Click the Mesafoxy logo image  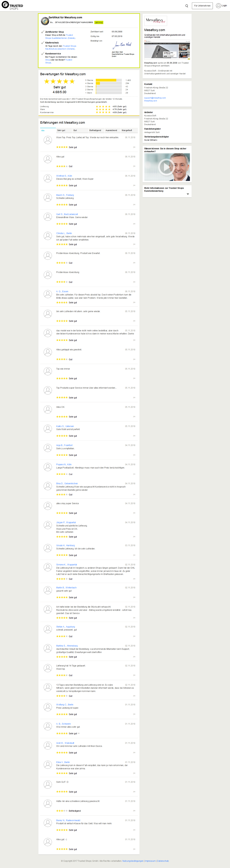[156, 21]
